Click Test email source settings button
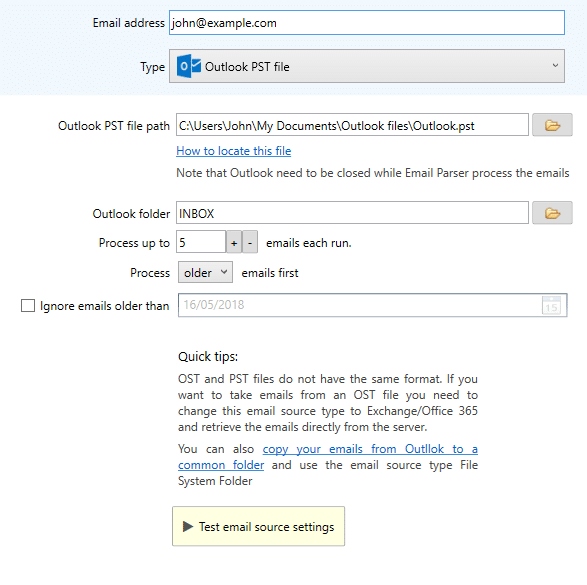The height and width of the screenshot is (585, 587). point(258,526)
